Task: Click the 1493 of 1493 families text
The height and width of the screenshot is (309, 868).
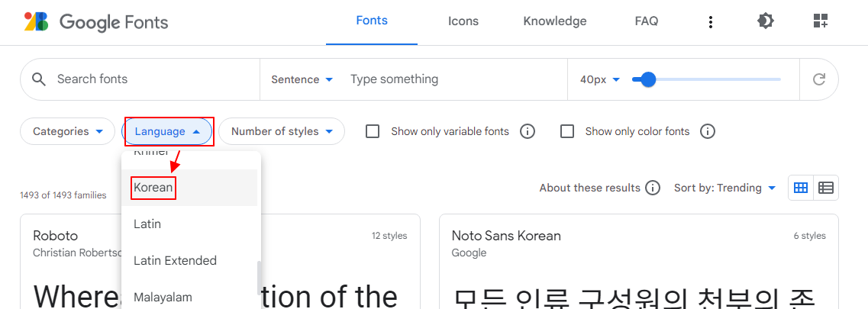Action: point(63,195)
